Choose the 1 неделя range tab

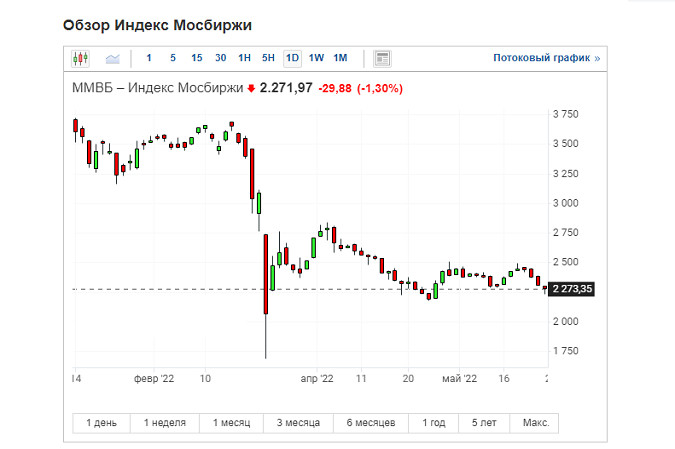point(165,423)
